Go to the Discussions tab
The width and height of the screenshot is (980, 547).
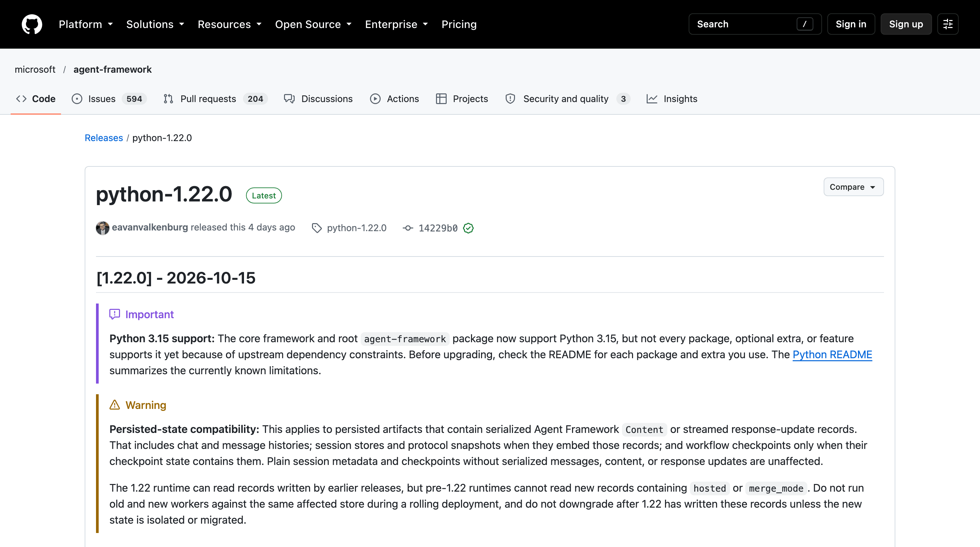tap(318, 99)
